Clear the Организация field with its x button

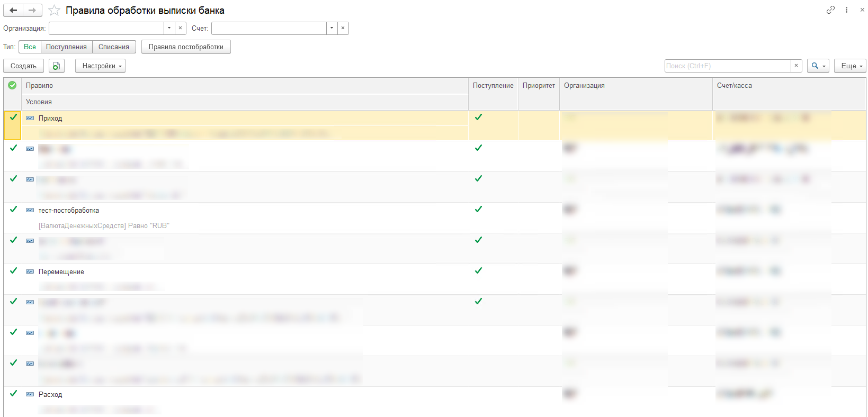click(181, 28)
